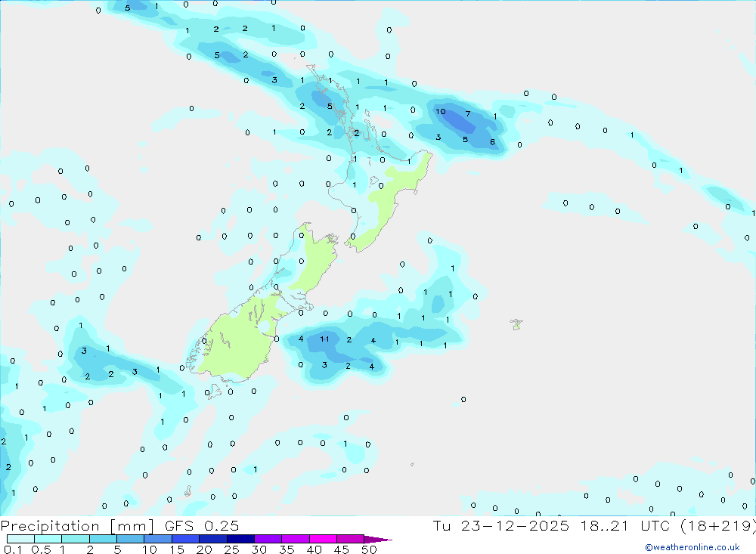Image resolution: width=756 pixels, height=554 pixels.
Task: Click the '11' precipitation value on the map
Action: coord(324,339)
